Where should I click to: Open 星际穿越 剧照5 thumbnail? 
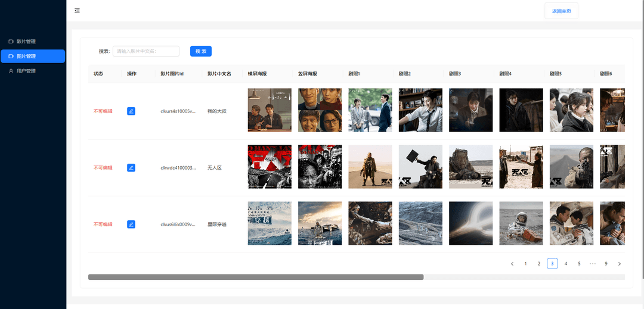571,223
